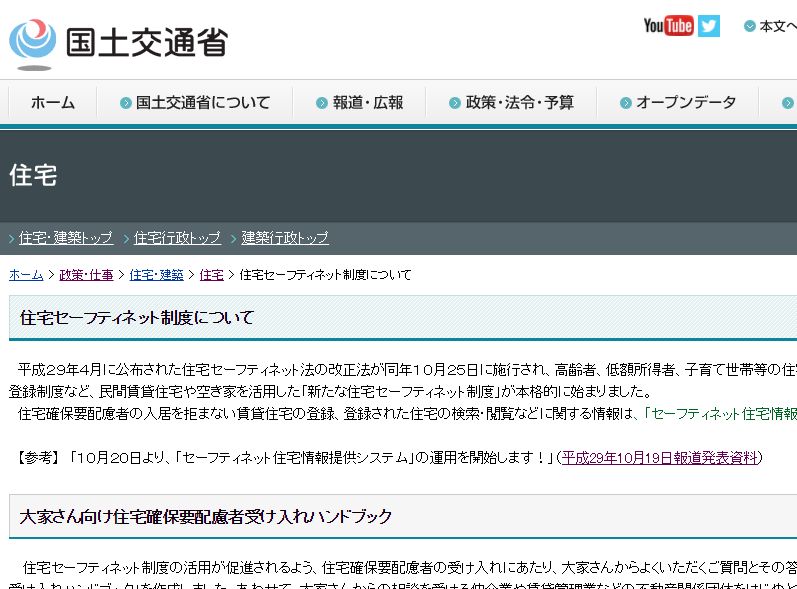Go to 住宅・建築トップ sub-navigation link
Viewport: 797px width, 589px height.
click(x=65, y=238)
